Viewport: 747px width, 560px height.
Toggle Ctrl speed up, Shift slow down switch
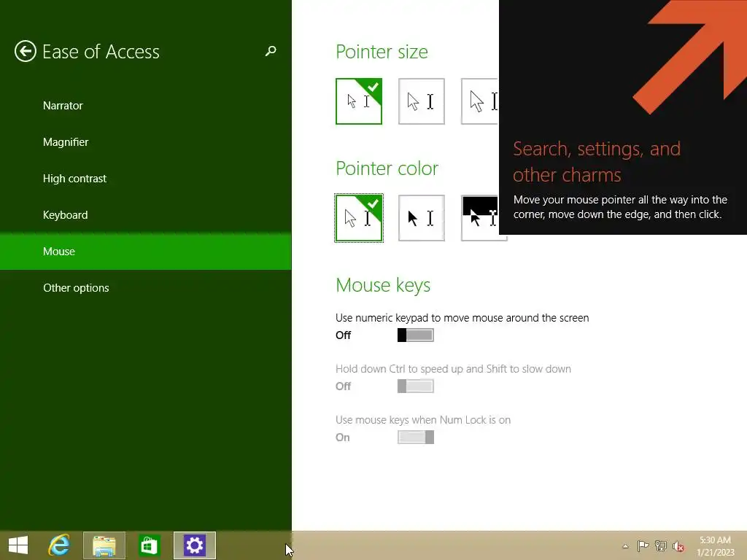415,386
